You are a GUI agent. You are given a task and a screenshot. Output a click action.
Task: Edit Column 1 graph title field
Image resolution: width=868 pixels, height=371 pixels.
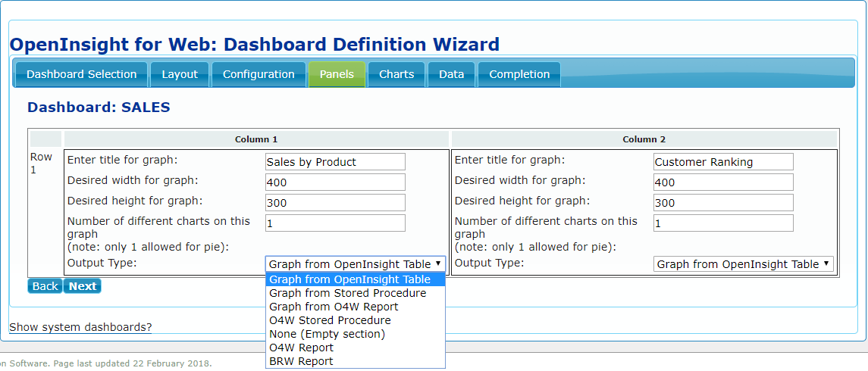pos(336,162)
